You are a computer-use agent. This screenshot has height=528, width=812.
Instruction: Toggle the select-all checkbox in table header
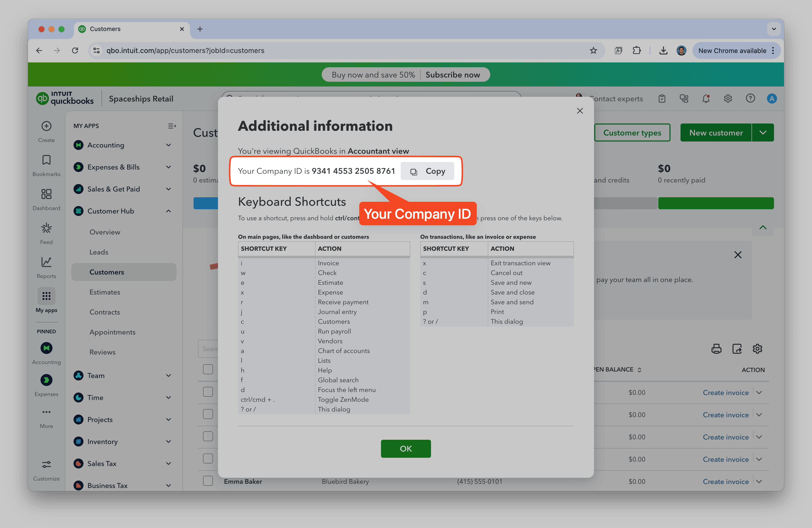pyautogui.click(x=208, y=369)
